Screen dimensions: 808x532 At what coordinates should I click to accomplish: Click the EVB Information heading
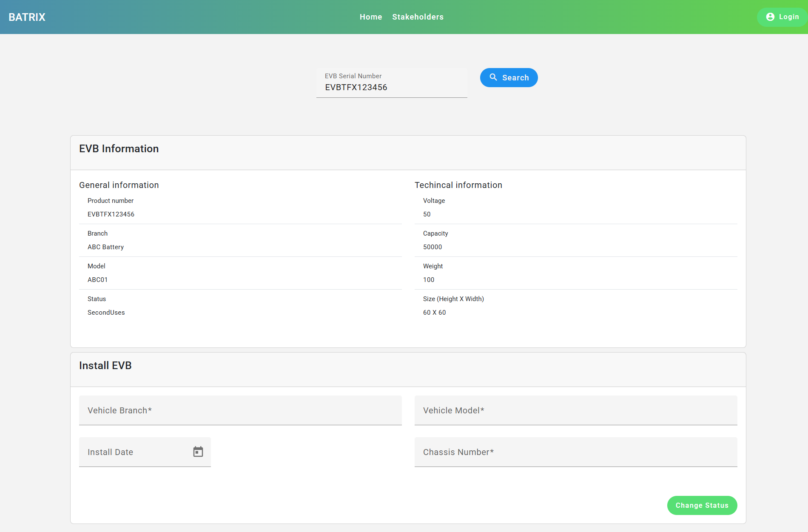119,149
